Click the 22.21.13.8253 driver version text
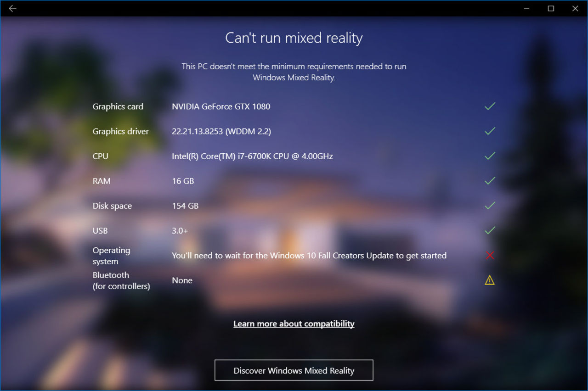Screen dimensions: 588x391 coord(221,131)
